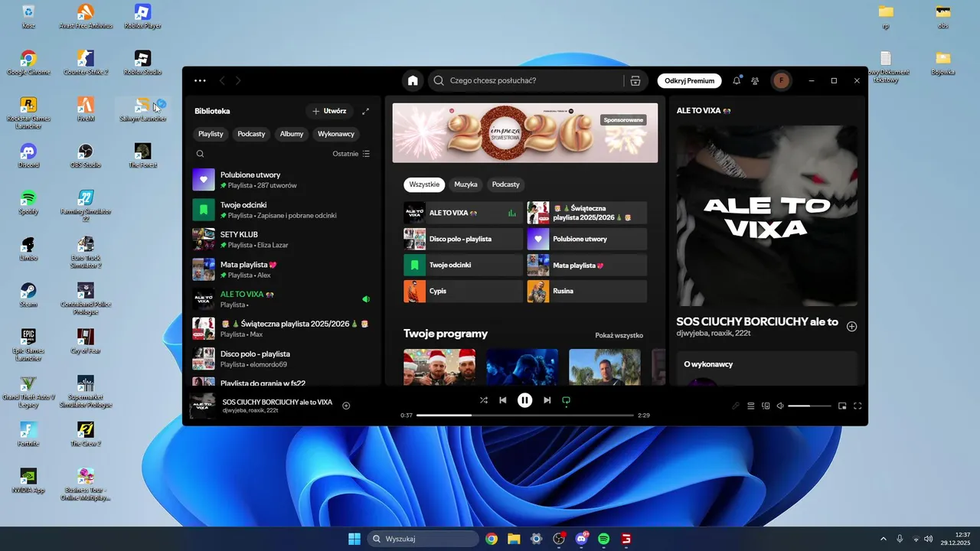This screenshot has width=980, height=551.
Task: Open Discord desktop shortcut
Action: coord(28,155)
